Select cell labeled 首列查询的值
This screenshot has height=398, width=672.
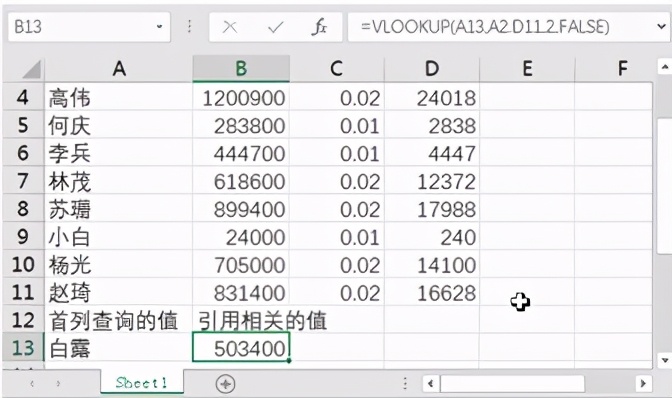click(119, 320)
